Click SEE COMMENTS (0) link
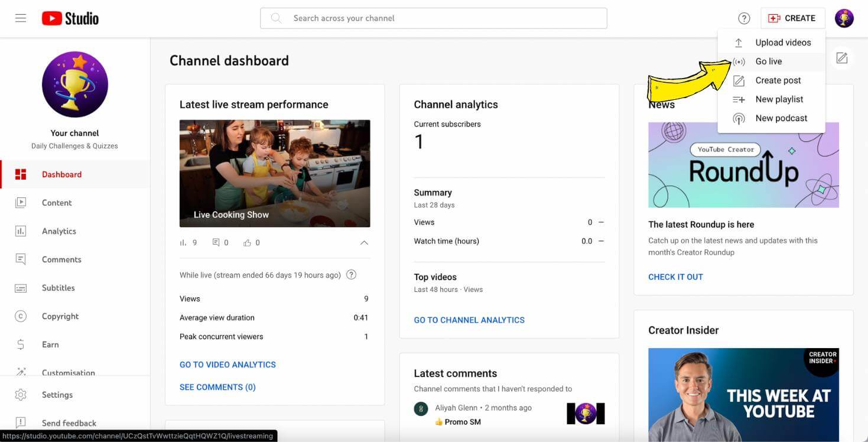Viewport: 868px width, 442px height. [x=217, y=387]
